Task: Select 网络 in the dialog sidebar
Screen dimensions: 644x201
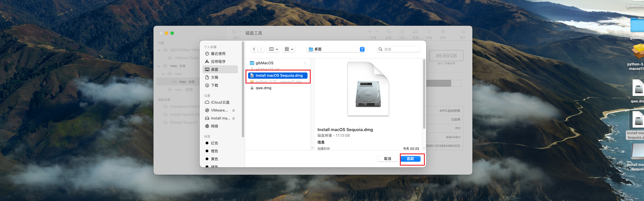Action: [220, 126]
